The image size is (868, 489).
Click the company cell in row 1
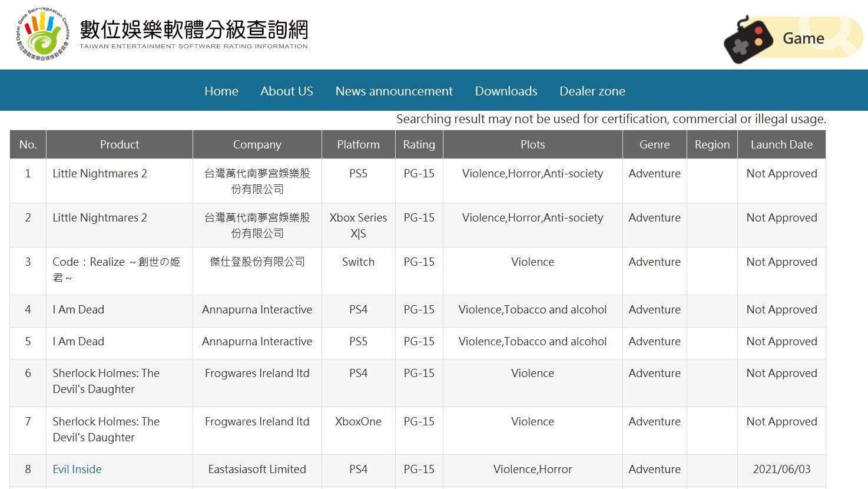pyautogui.click(x=257, y=181)
